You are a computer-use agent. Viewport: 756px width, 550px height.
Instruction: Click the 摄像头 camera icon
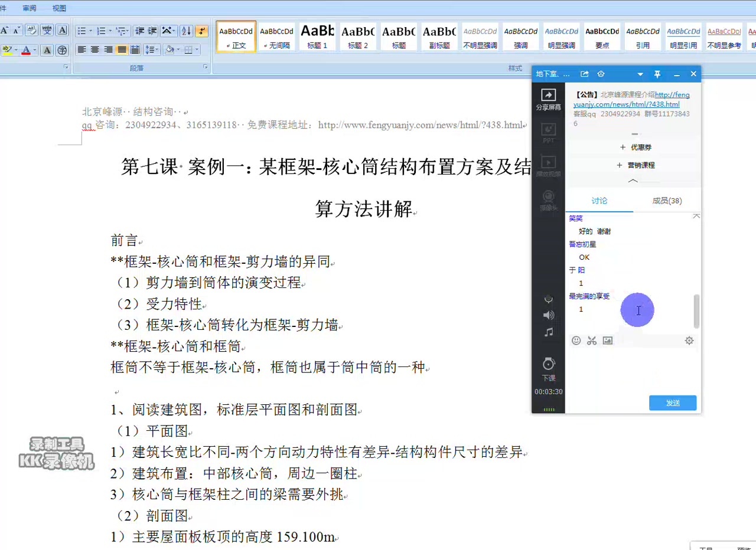pos(548,201)
